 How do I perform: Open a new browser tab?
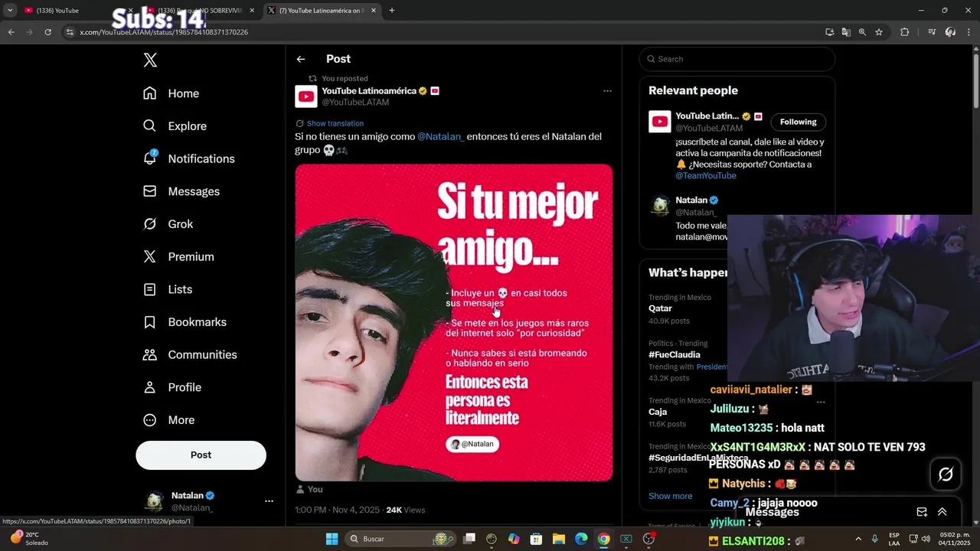point(392,11)
